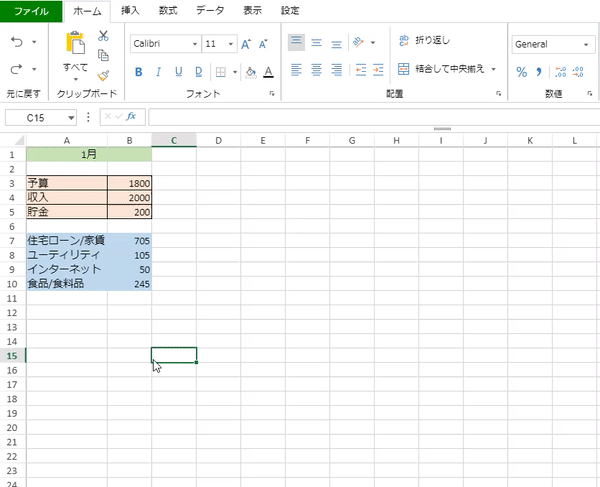The image size is (600, 487).
Task: Open the borders dropdown arrow
Action: 234,72
